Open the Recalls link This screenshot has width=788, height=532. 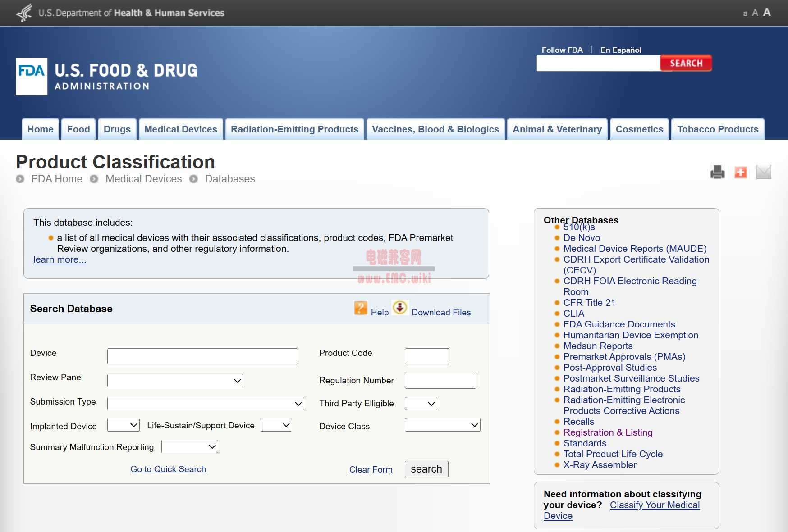tap(579, 422)
